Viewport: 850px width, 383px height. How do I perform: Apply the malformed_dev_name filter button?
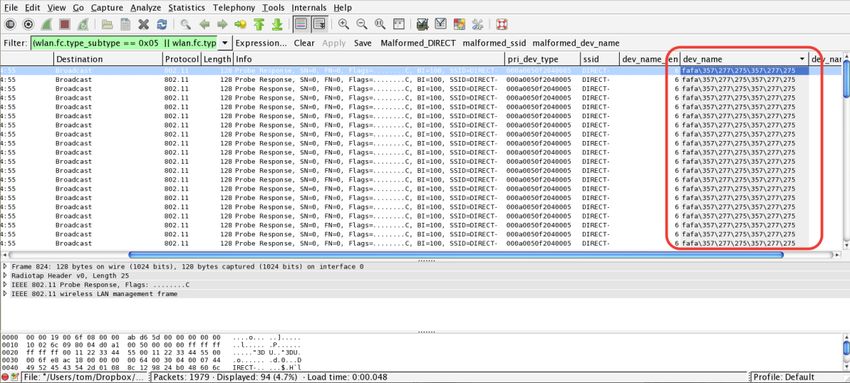point(576,43)
